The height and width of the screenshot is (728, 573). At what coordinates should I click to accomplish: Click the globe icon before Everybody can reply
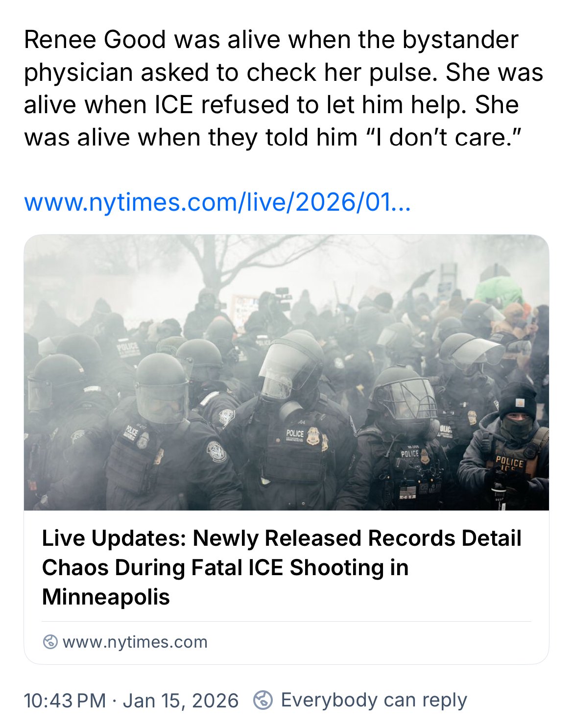point(263,700)
